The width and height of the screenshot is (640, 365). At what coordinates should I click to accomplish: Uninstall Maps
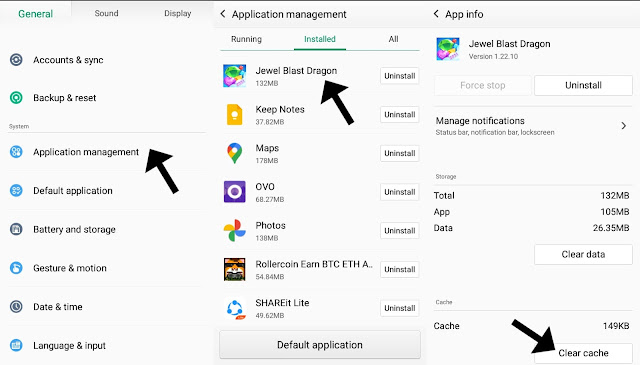tap(400, 154)
